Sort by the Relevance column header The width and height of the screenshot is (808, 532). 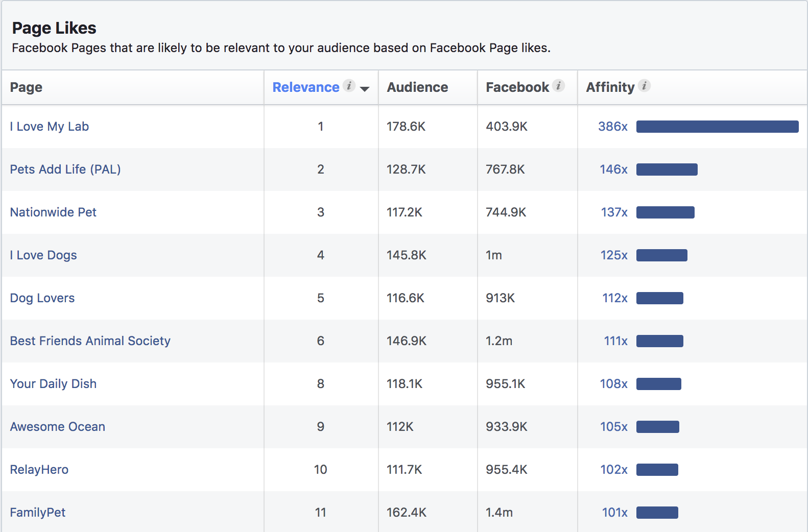[x=306, y=87]
